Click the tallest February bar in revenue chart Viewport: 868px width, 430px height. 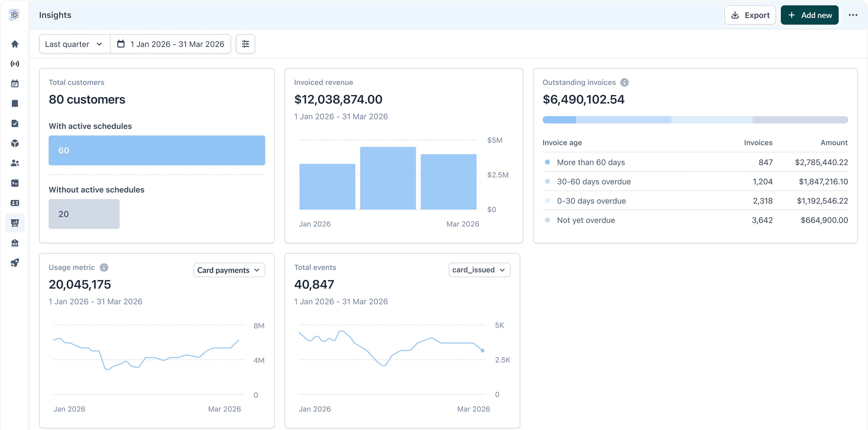(388, 178)
